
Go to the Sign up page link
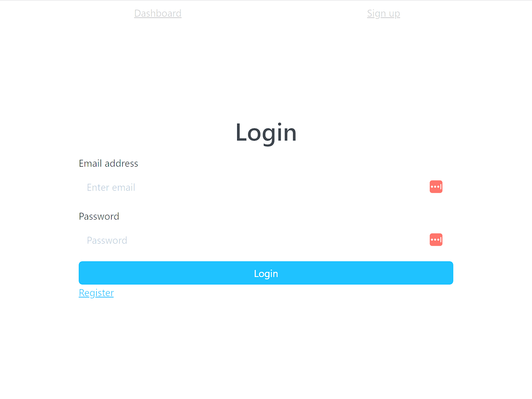tap(383, 14)
